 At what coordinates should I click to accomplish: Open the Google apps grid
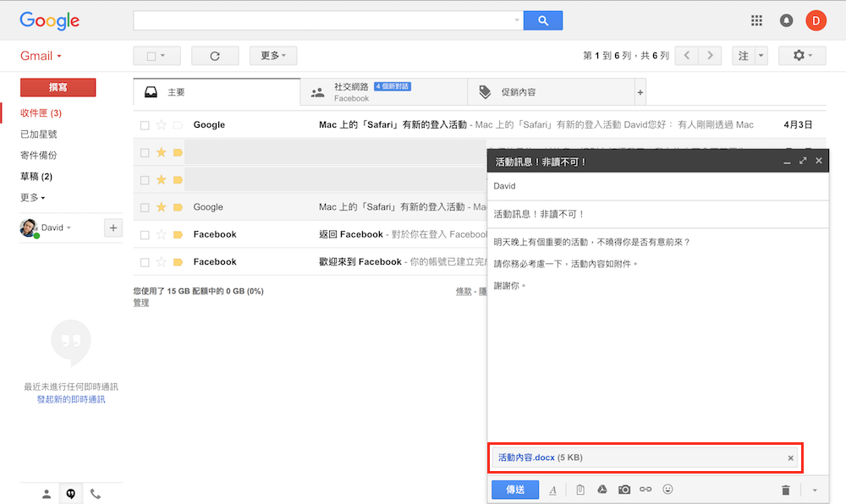click(757, 21)
